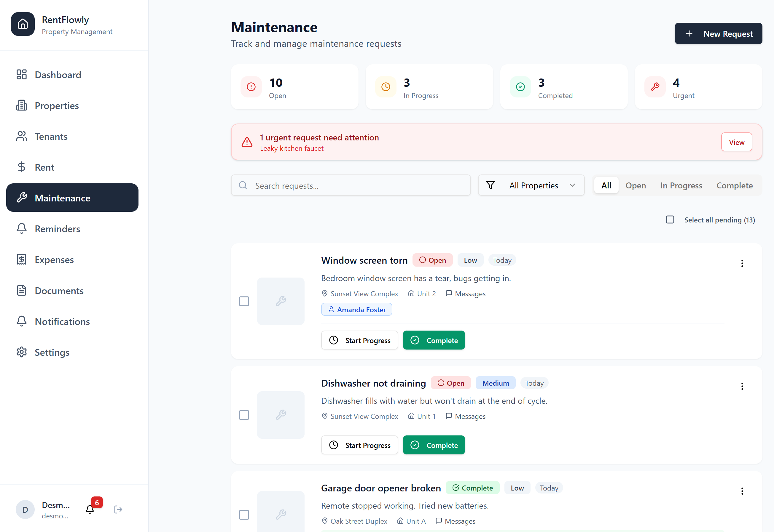Click the warning triangle in urgent banner
Screen dimensions: 774x532
click(x=247, y=142)
